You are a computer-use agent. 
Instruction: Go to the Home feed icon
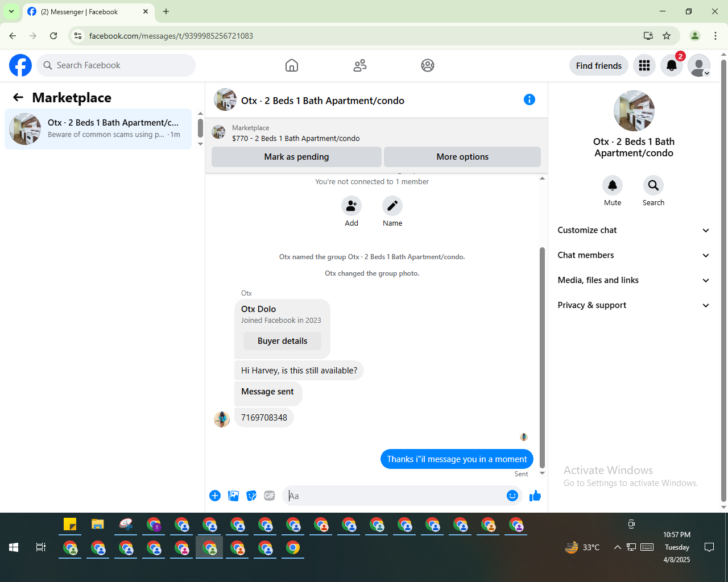[x=292, y=65]
